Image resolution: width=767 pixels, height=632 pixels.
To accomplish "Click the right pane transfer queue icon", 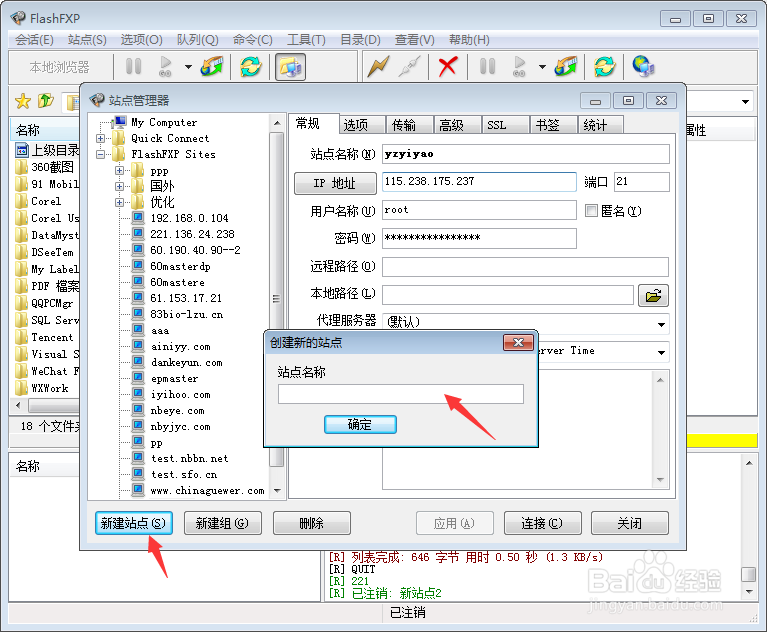I will (566, 66).
